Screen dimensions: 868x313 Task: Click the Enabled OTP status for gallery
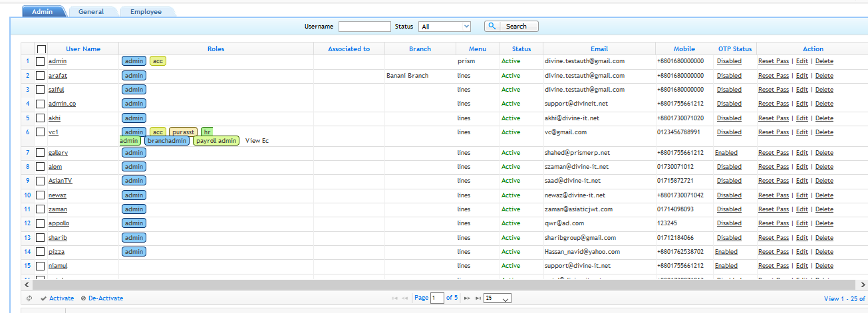pos(726,153)
